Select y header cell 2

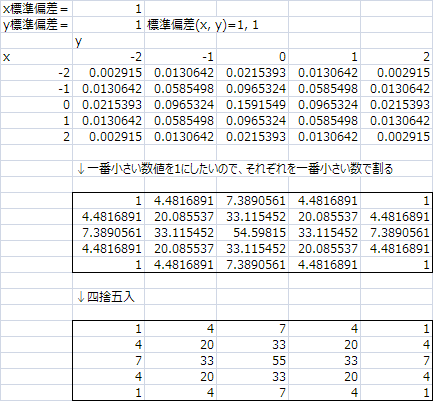pyautogui.click(x=397, y=57)
